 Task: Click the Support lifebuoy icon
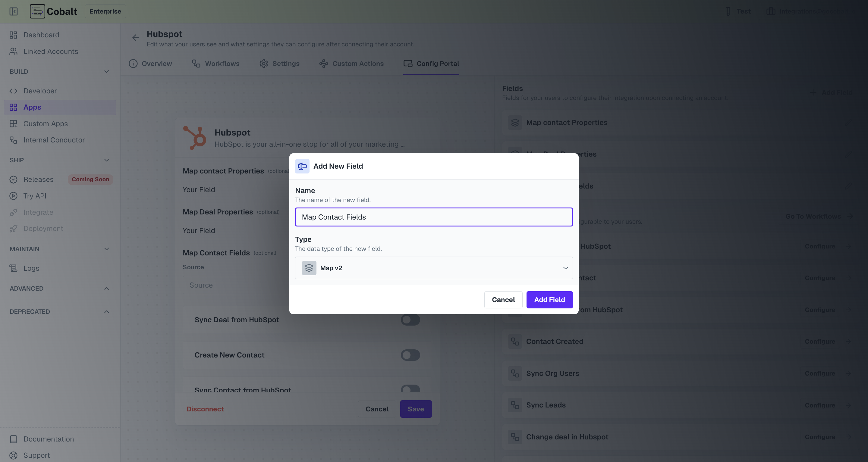click(x=14, y=455)
